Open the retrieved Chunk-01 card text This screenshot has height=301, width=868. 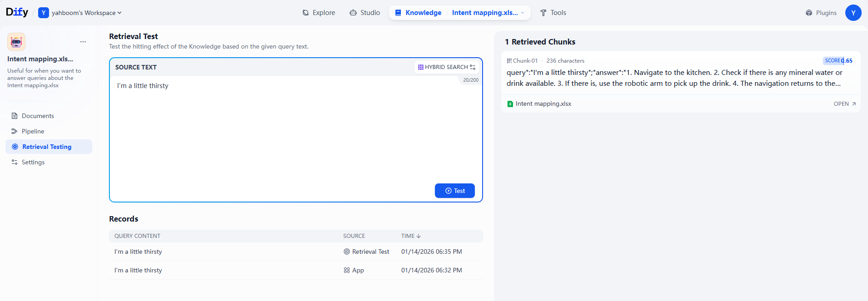tap(675, 78)
